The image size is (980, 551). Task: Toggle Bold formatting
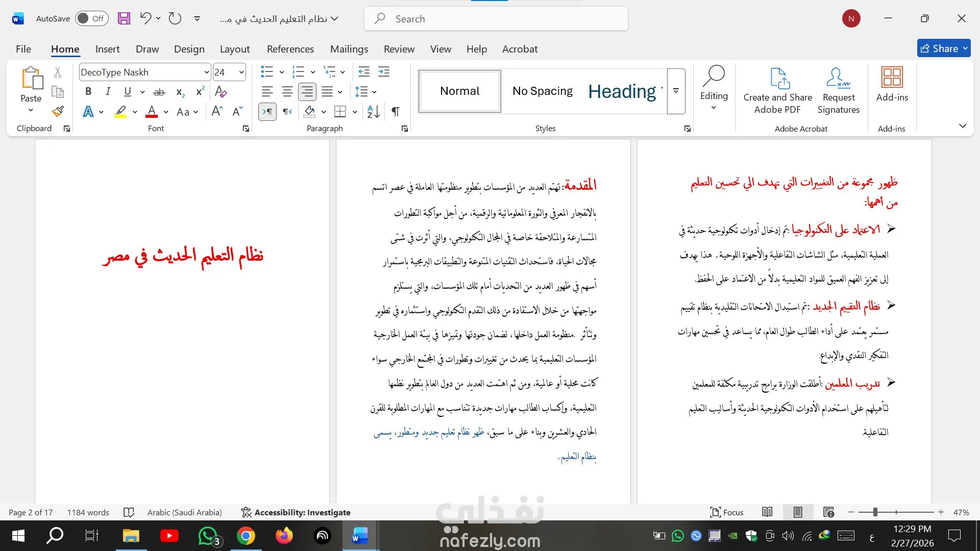[x=88, y=92]
